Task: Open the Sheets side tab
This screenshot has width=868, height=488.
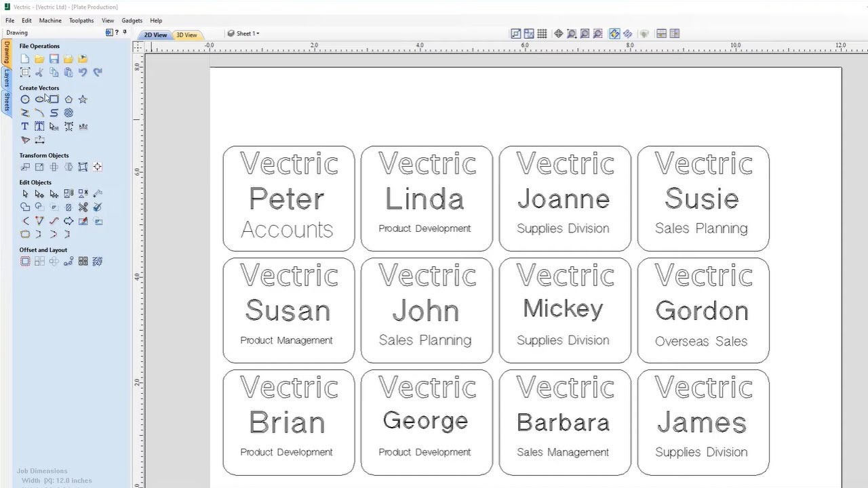Action: pyautogui.click(x=6, y=102)
